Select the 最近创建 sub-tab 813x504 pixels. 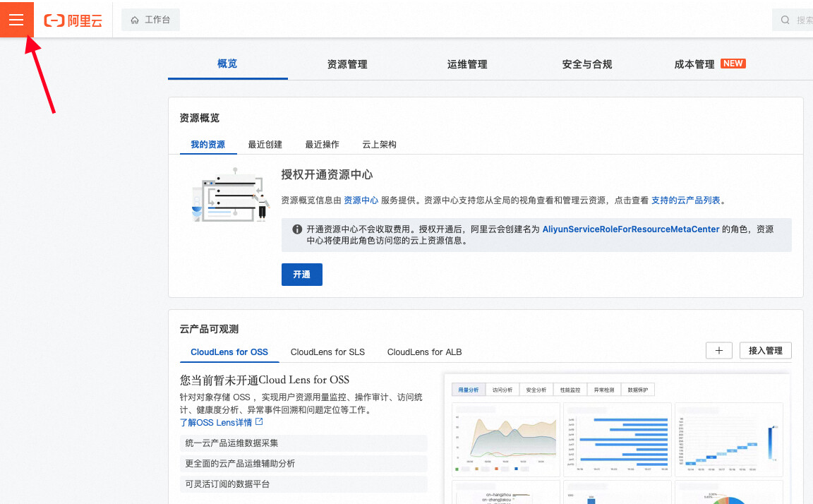tap(265, 144)
